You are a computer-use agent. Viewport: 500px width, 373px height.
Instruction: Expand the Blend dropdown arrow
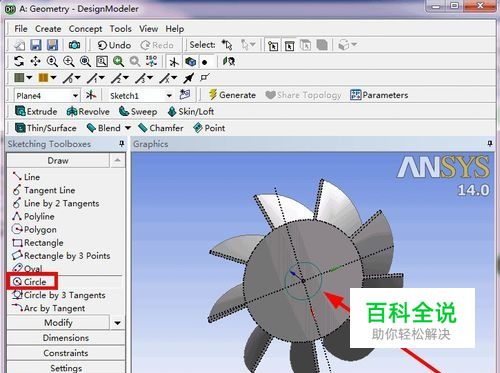(x=128, y=128)
